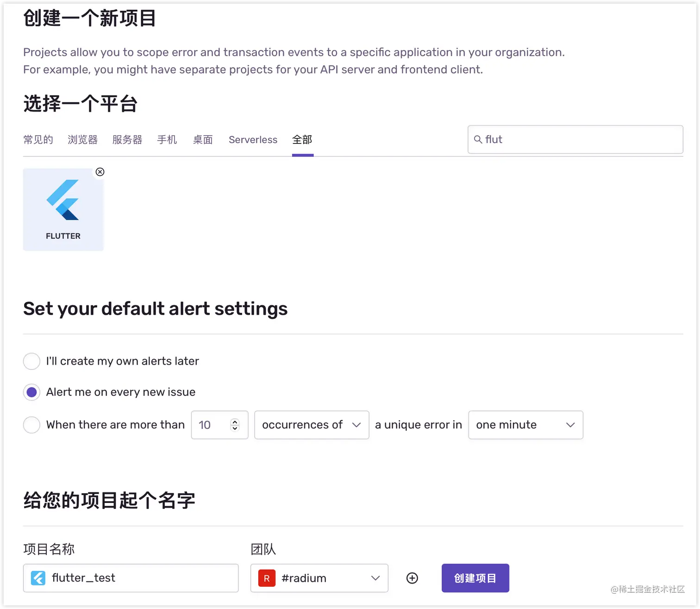This screenshot has width=700, height=609.
Task: Click the 创建项目 button
Action: click(x=475, y=578)
